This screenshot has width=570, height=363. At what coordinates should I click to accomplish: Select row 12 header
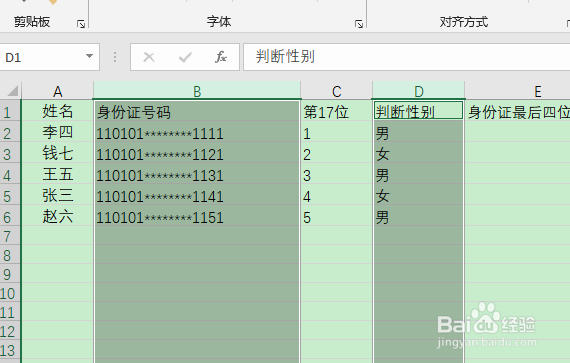tap(11, 330)
